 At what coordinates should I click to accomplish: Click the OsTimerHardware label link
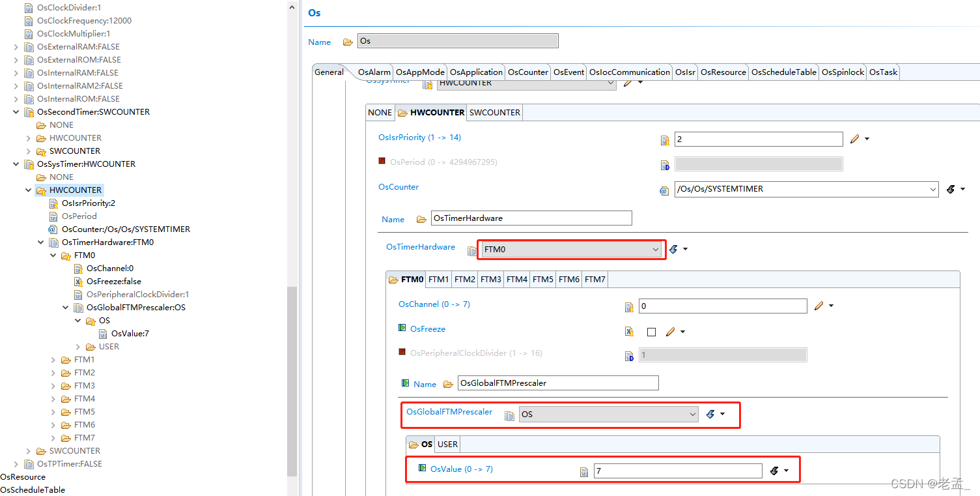click(421, 247)
